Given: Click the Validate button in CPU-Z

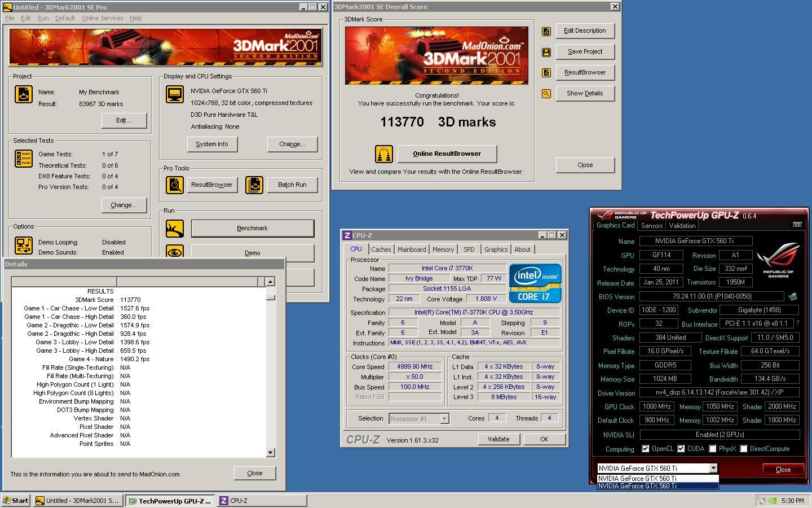Looking at the screenshot, I should tap(498, 439).
